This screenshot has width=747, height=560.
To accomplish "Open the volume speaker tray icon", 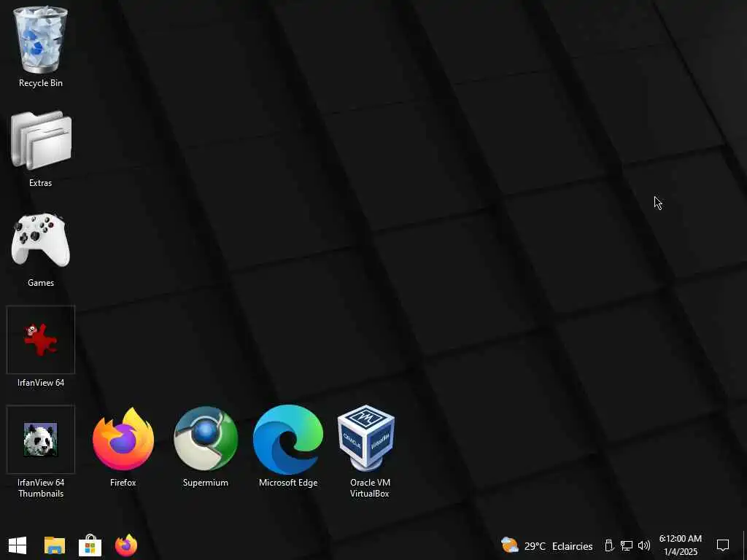I will [x=644, y=545].
